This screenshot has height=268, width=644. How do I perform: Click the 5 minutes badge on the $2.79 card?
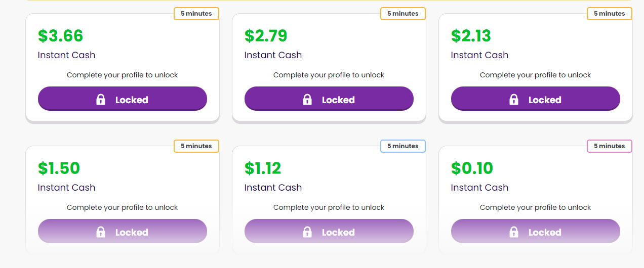pos(403,14)
